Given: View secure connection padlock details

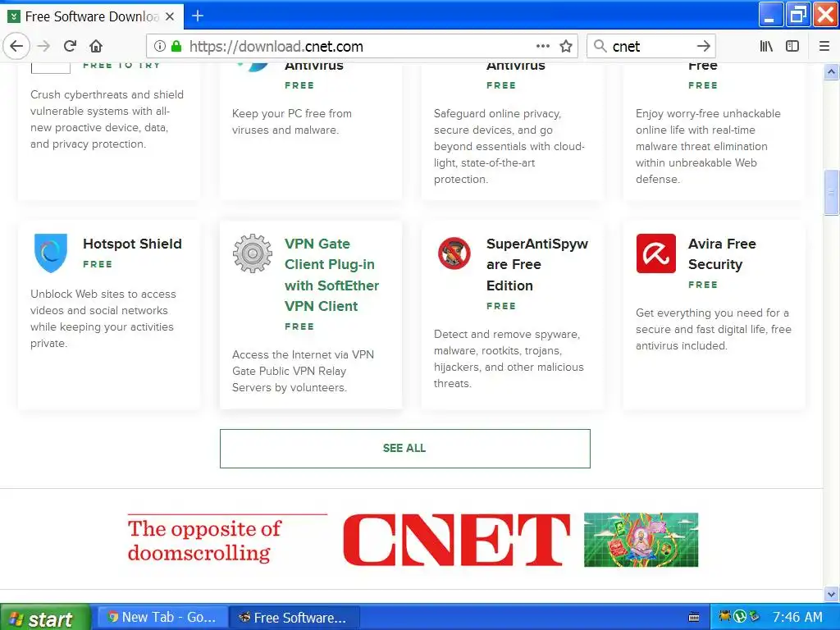Looking at the screenshot, I should click(176, 46).
